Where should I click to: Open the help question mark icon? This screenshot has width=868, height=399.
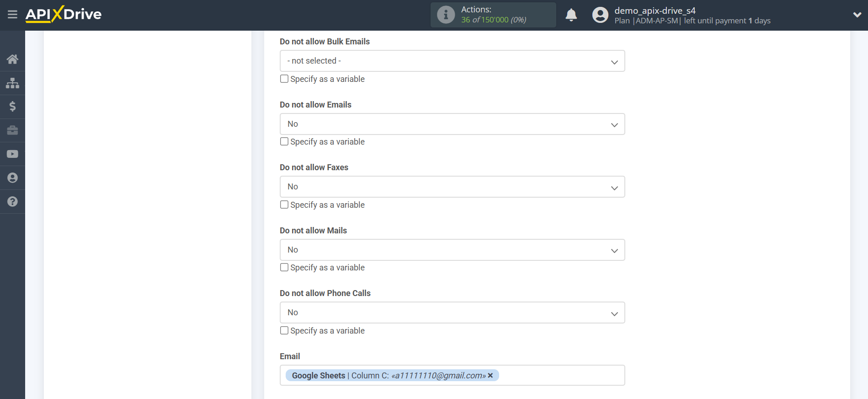click(12, 202)
